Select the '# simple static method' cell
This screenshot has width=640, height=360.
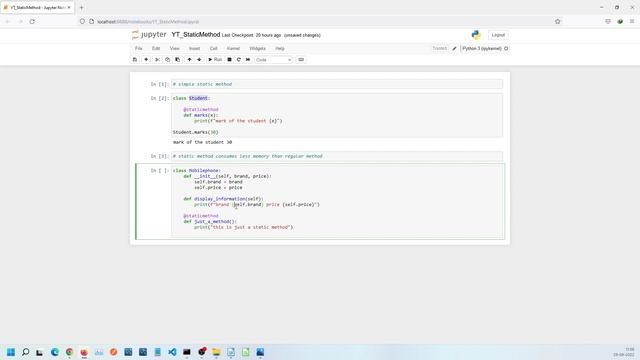click(x=337, y=84)
